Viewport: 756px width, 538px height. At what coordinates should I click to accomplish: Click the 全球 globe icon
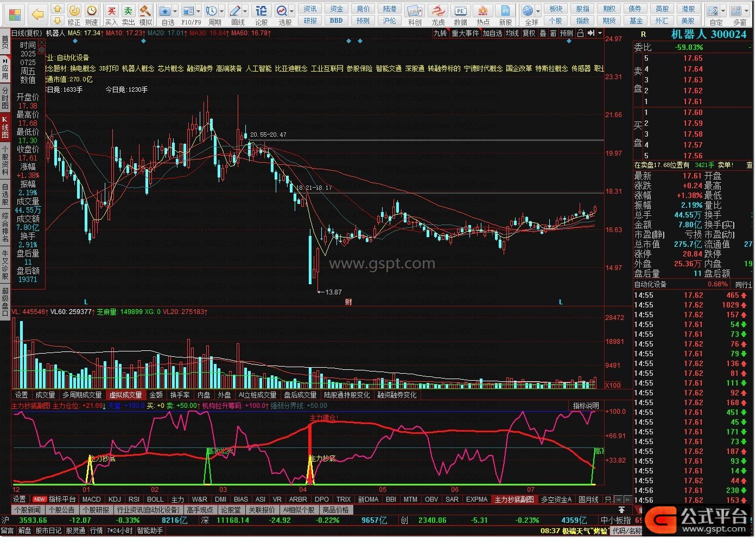[528, 15]
